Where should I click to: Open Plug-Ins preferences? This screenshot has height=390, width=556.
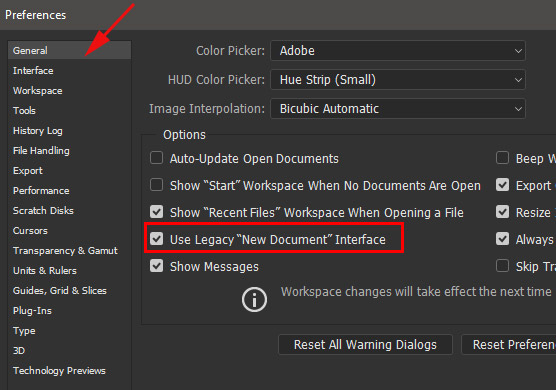[32, 311]
